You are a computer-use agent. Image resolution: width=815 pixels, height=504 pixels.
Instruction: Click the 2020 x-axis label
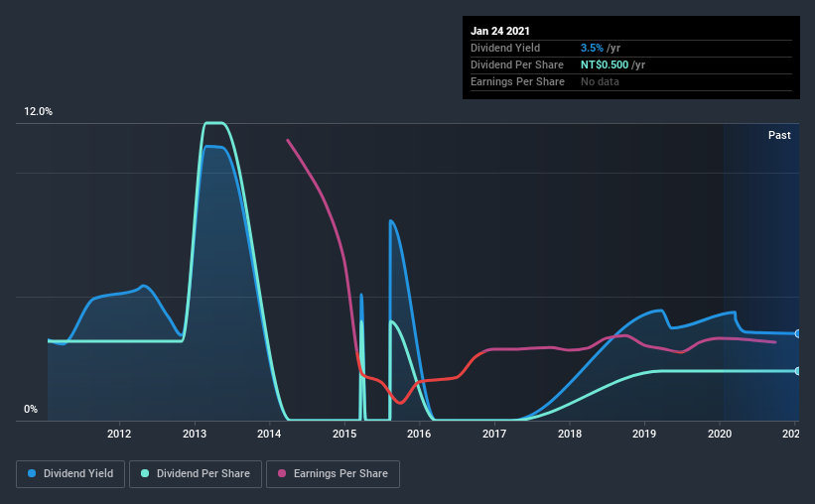[x=720, y=434]
